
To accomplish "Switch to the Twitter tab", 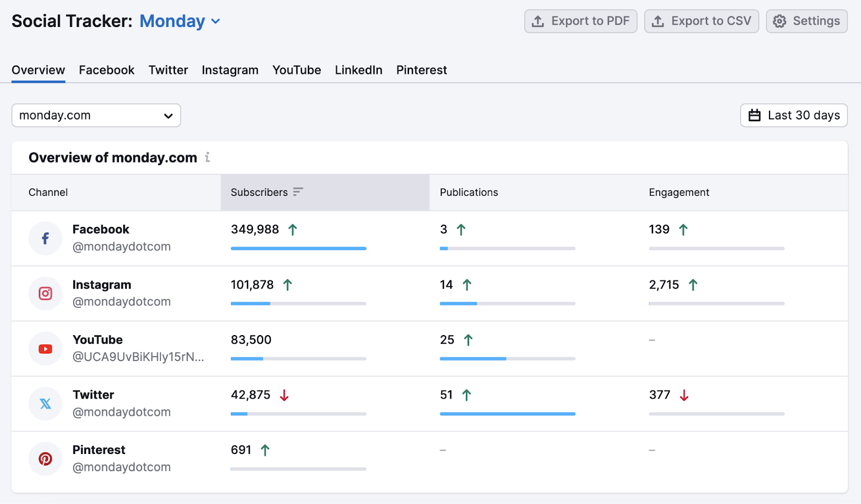I will pos(168,70).
